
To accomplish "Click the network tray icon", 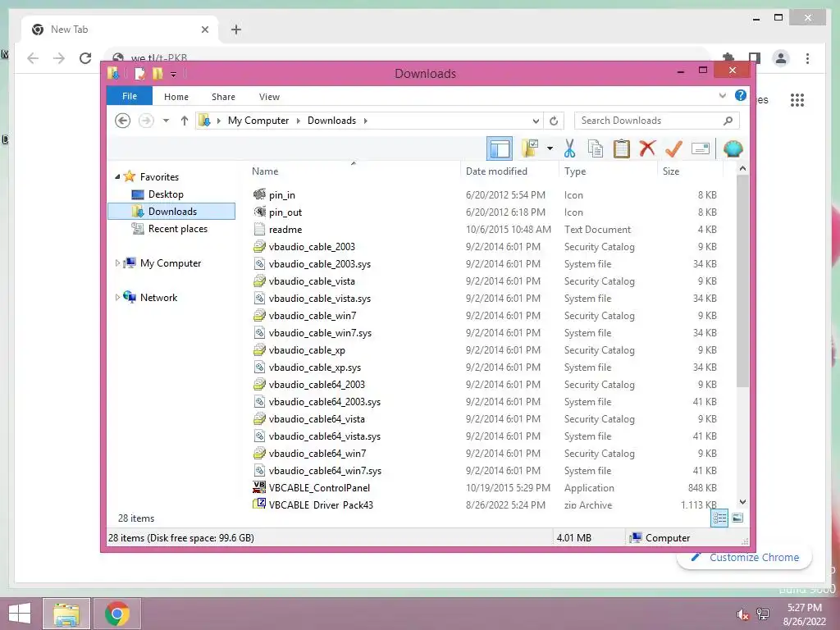I will pos(763,614).
